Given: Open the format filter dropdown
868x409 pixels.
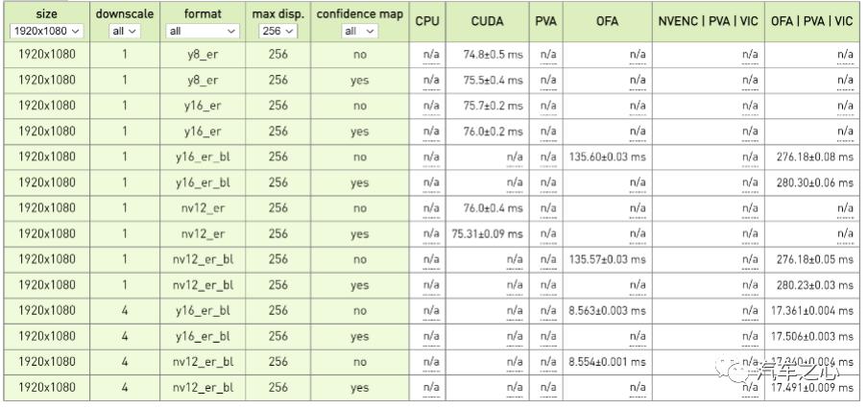Looking at the screenshot, I should pos(203,31).
